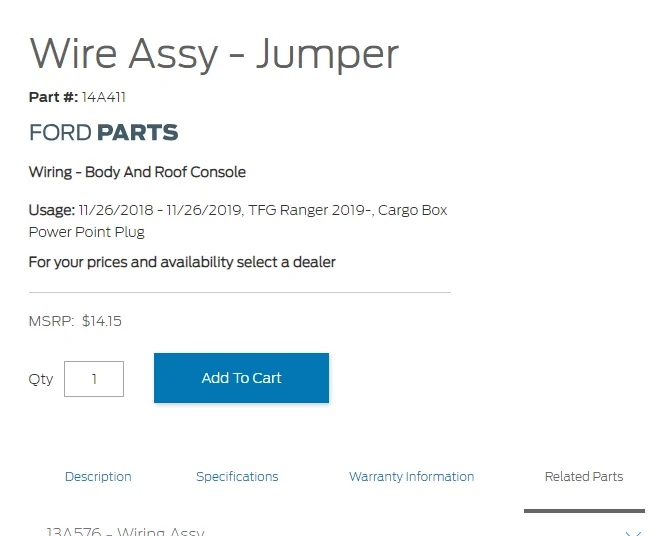The width and height of the screenshot is (669, 536).
Task: Click the Ford Parts logo
Action: (104, 132)
